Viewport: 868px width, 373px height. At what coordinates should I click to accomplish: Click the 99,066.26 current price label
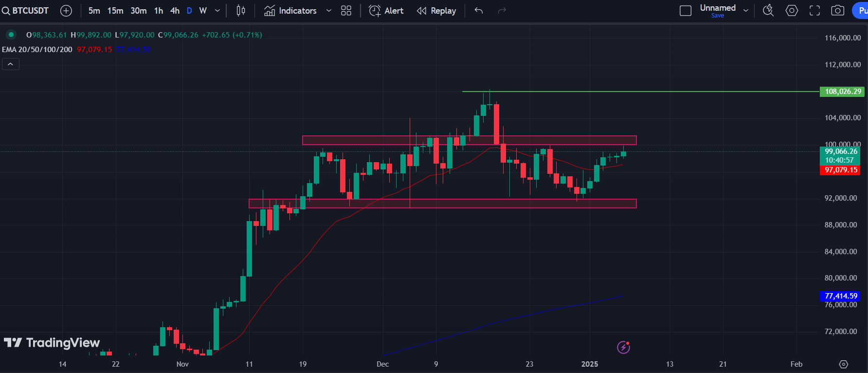tap(840, 151)
